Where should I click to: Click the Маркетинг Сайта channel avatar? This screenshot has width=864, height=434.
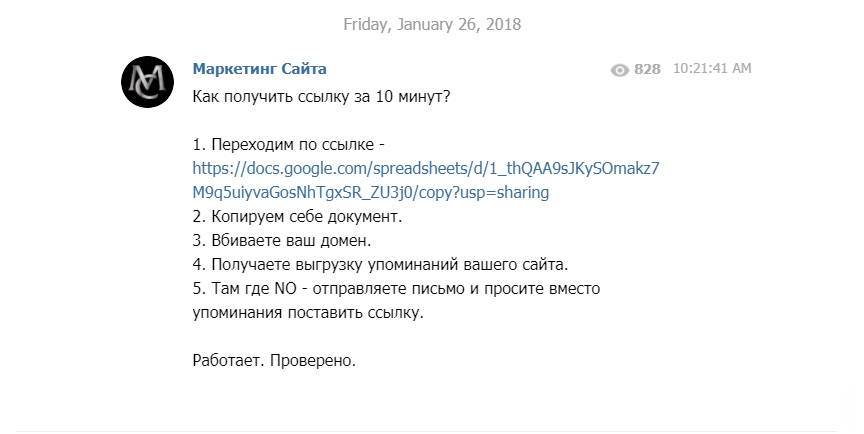click(148, 81)
